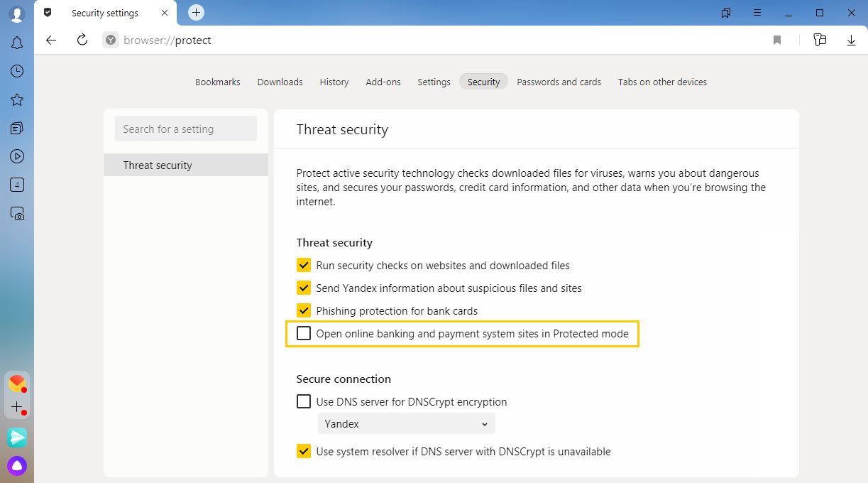Add a sidebar app with plus icon
The image size is (868, 483).
coord(17,407)
